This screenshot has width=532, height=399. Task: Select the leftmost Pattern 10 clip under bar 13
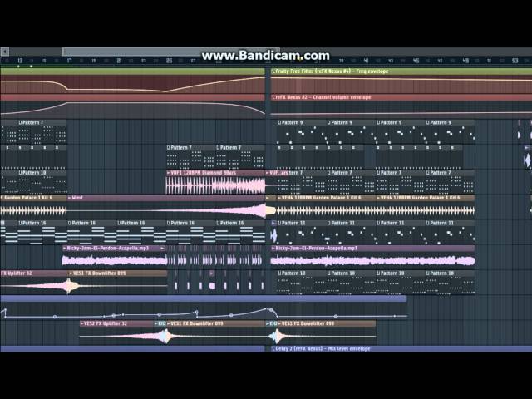42,182
